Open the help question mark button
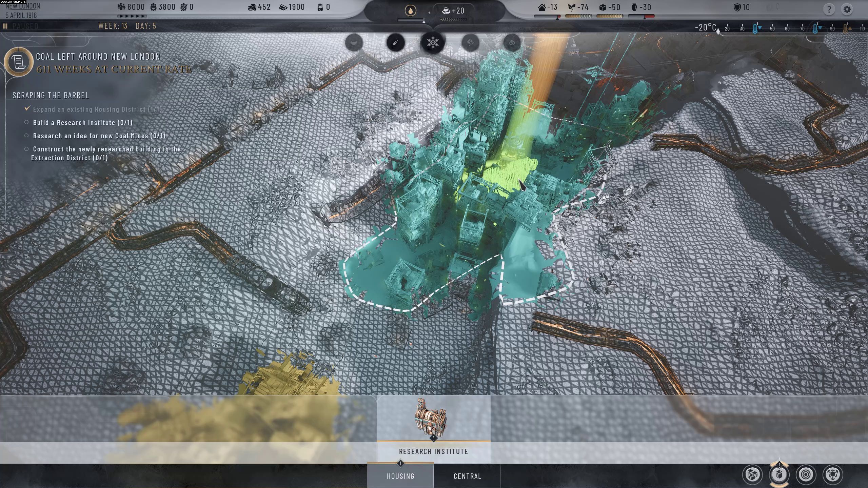 coord(828,9)
